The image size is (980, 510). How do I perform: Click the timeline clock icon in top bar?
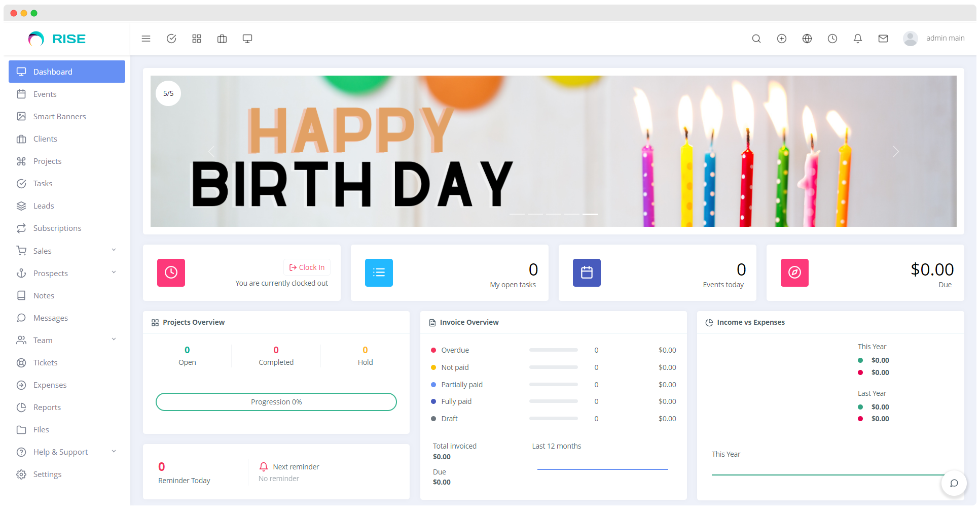[x=832, y=38]
